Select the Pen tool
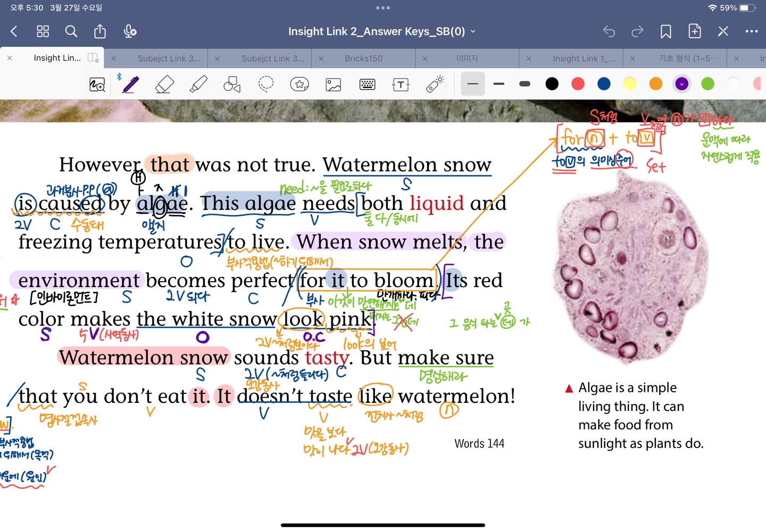766x532 pixels. 131,85
